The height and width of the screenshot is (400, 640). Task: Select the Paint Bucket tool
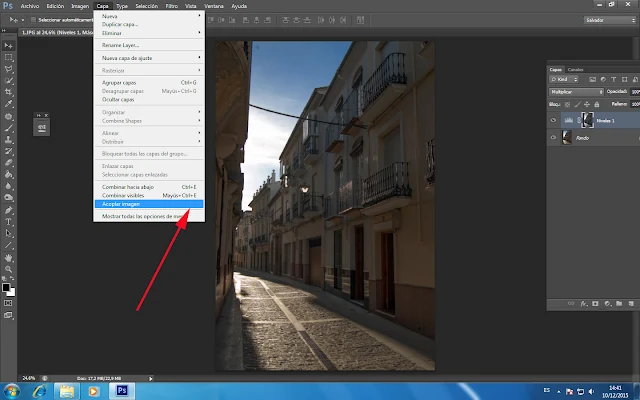pos(9,174)
